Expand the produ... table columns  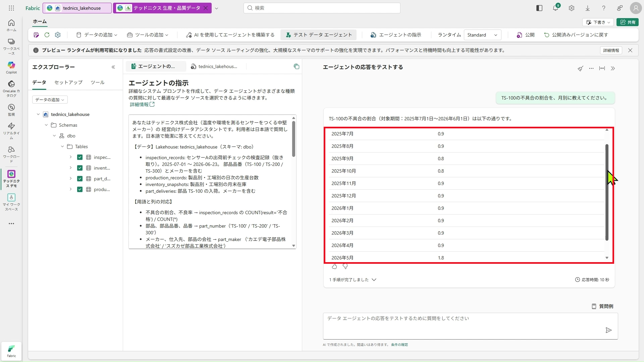(70, 189)
